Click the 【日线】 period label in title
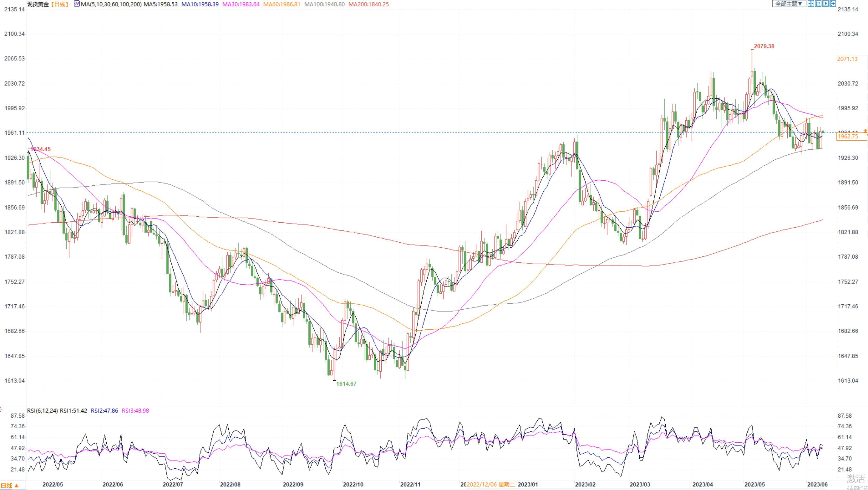Screen dimensions: 868x490 point(59,4)
